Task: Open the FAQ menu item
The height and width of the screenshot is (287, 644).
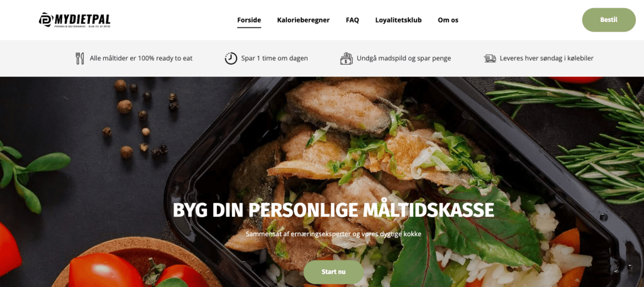Action: click(352, 19)
